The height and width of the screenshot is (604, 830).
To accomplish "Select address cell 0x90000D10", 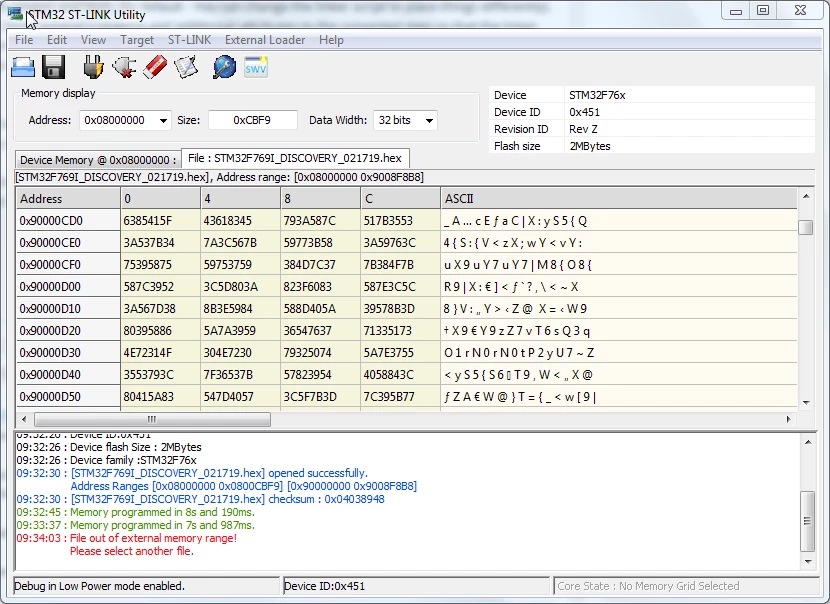I will click(x=68, y=309).
